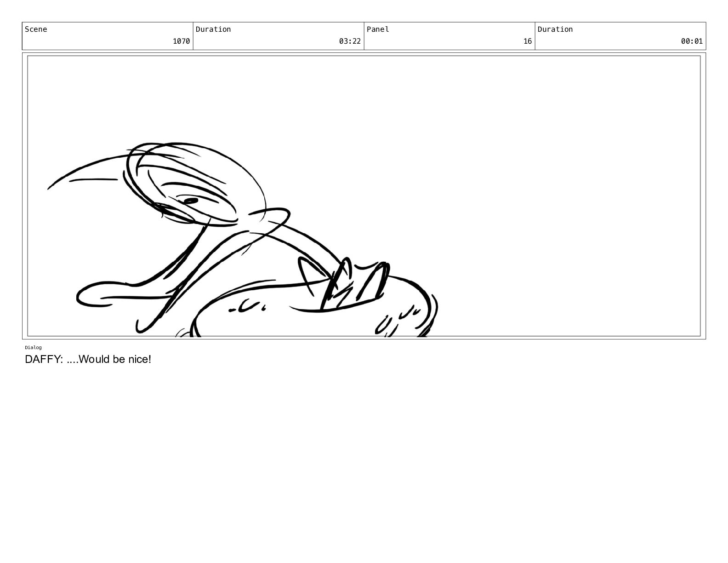Click the Scene label in header
The image size is (728, 563).
[x=36, y=29]
